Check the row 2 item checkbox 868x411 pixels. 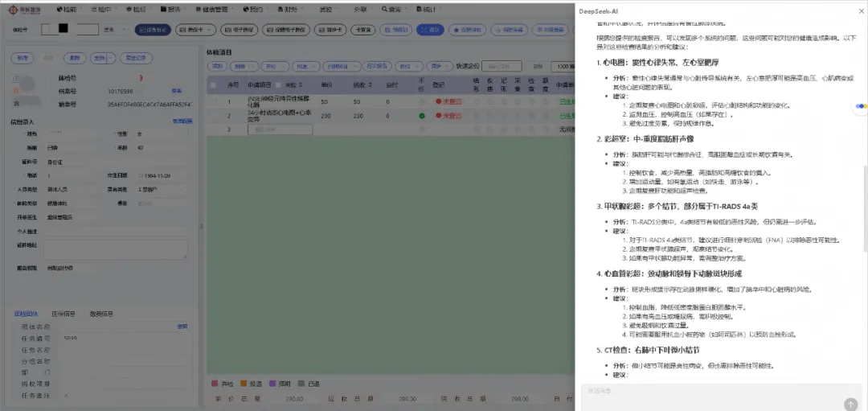[x=213, y=115]
